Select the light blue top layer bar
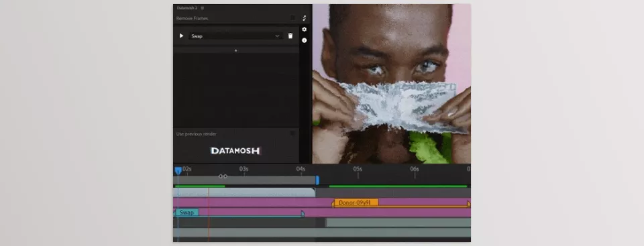This screenshot has width=644, height=246. (244, 192)
